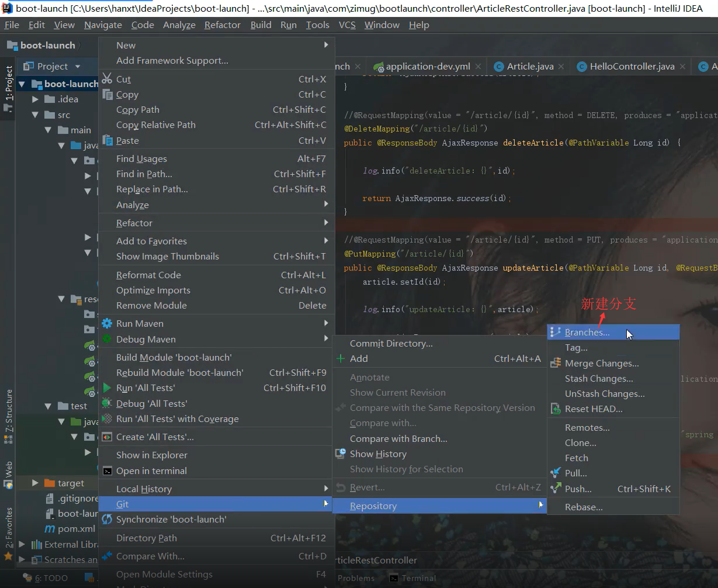718x588 pixels.
Task: Switch to Article.java editor tab
Action: (530, 66)
